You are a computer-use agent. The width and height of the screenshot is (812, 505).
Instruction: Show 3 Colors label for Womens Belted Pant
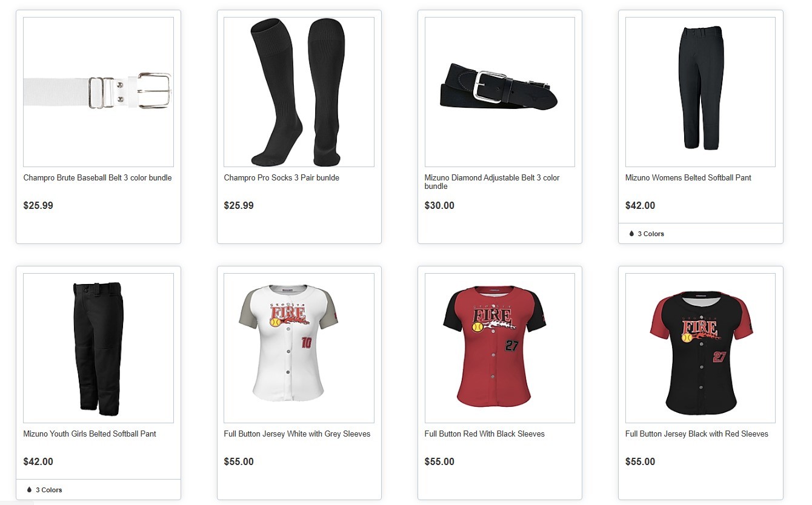coord(651,234)
